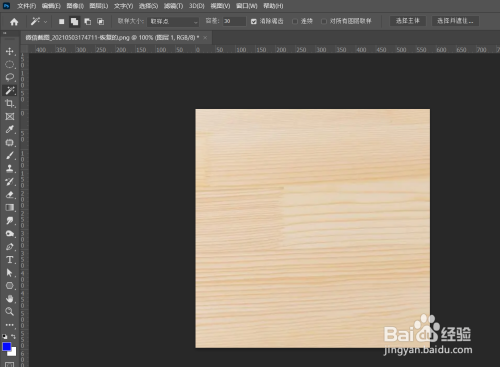Choose New Selection mode
The height and width of the screenshot is (367, 500).
61,22
